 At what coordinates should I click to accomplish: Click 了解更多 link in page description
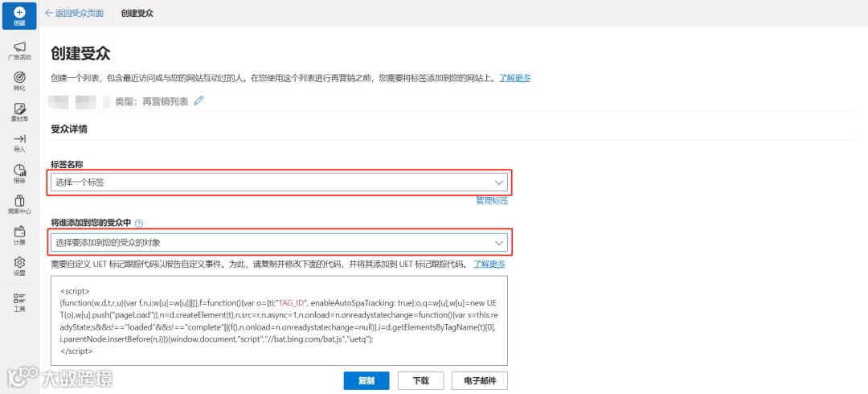tap(515, 78)
